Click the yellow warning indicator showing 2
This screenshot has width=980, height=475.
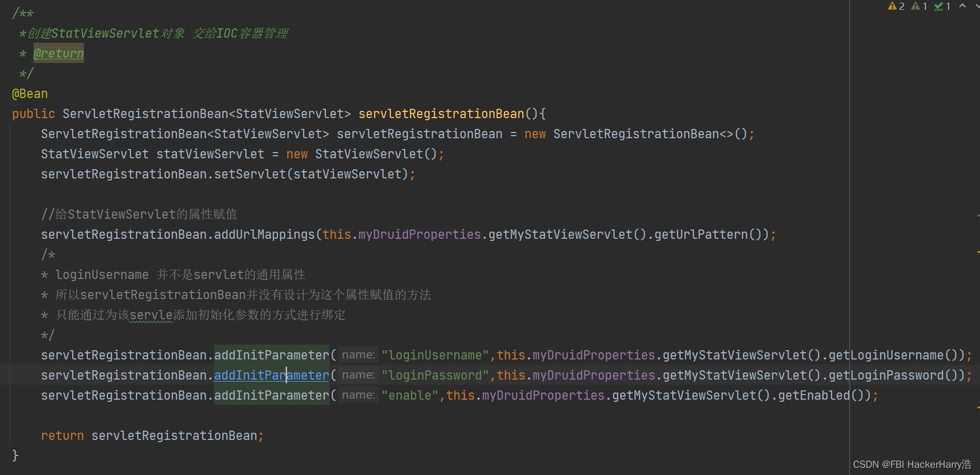[896, 6]
